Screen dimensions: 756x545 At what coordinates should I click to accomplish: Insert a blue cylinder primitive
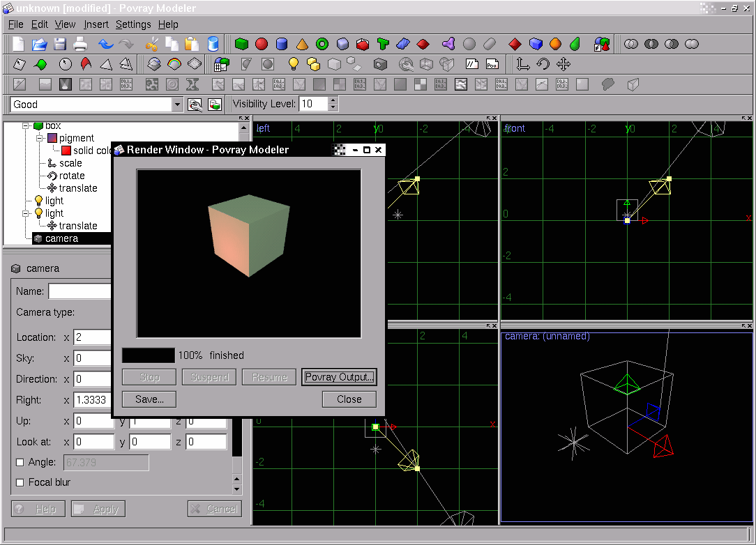[282, 45]
